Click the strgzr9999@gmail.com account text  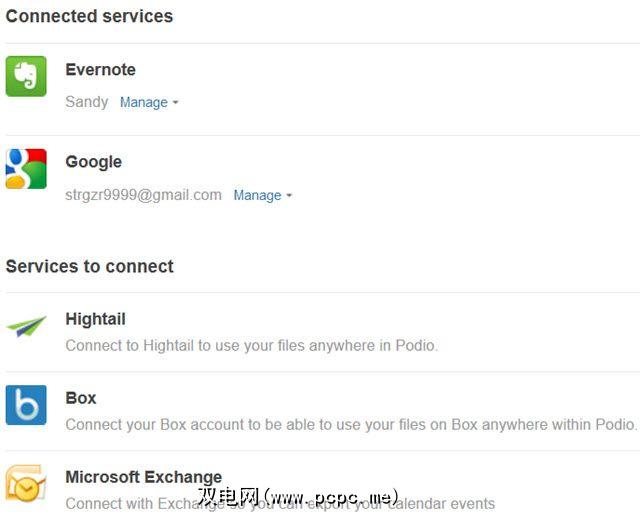pyautogui.click(x=143, y=195)
